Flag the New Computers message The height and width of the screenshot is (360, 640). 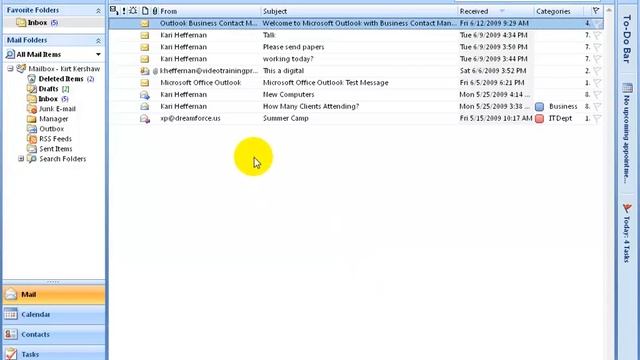pyautogui.click(x=597, y=95)
